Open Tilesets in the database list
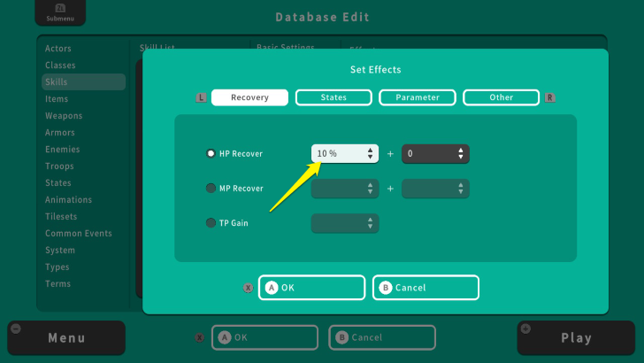This screenshot has height=363, width=644. 61,217
